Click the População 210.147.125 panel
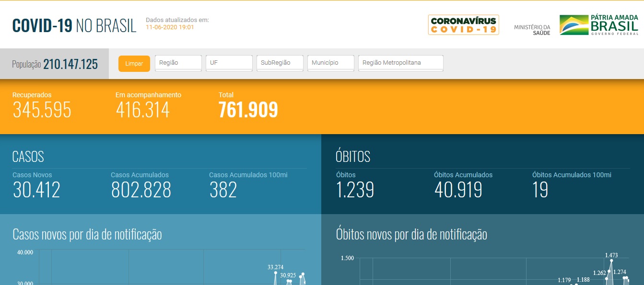 [55, 64]
